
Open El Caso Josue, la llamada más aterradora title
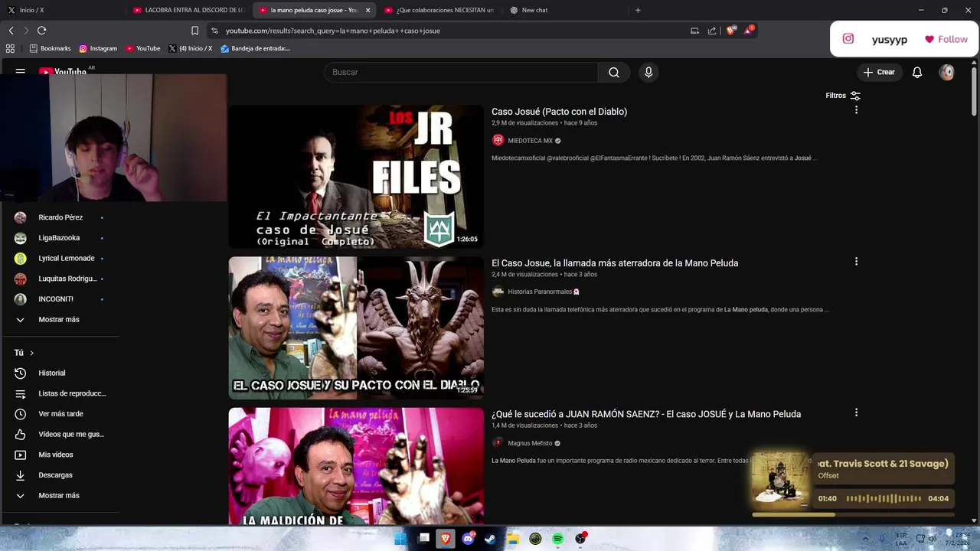tap(615, 263)
